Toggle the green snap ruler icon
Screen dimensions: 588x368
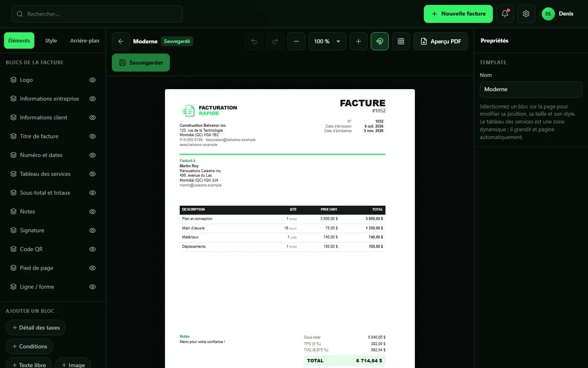379,41
